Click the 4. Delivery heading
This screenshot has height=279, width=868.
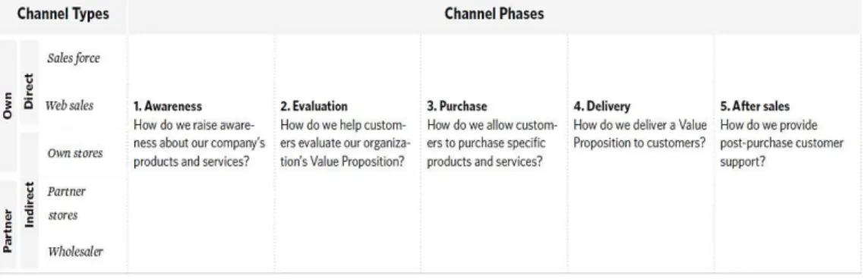coord(601,106)
